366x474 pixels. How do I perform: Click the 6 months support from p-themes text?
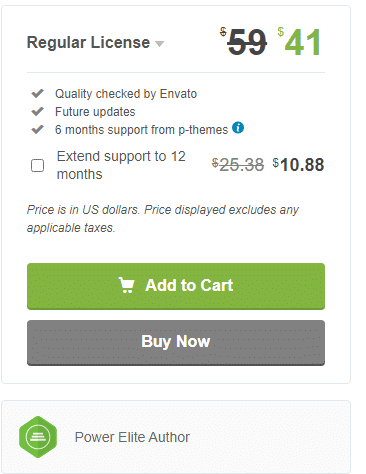pyautogui.click(x=141, y=130)
